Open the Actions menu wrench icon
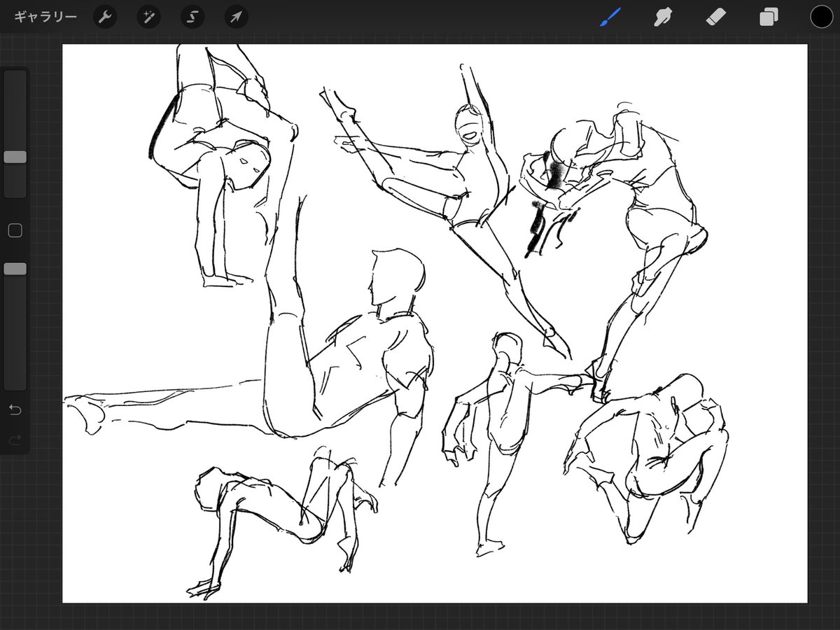Image resolution: width=840 pixels, height=630 pixels. (x=105, y=17)
